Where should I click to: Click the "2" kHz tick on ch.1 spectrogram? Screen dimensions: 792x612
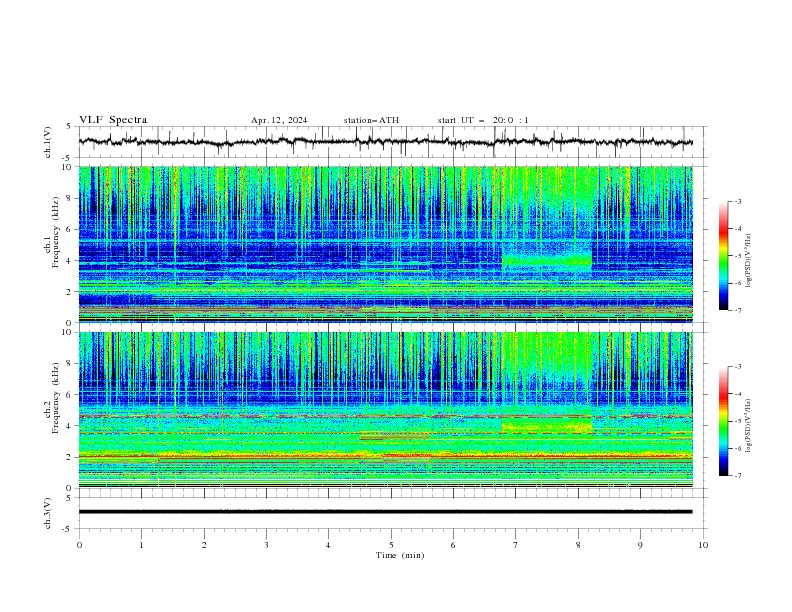71,292
